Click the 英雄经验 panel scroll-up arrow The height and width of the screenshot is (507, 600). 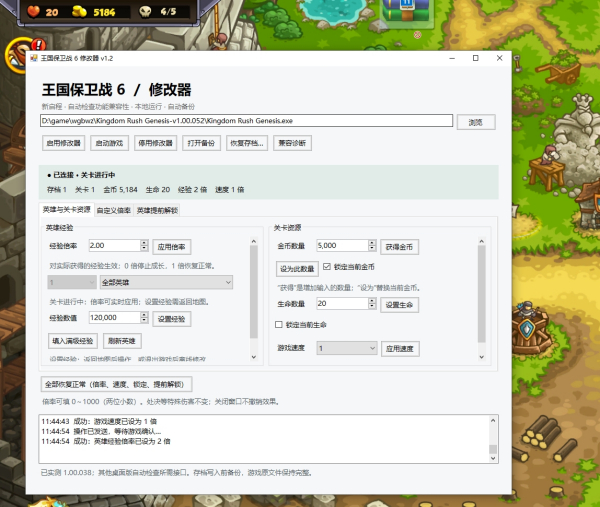point(254,241)
